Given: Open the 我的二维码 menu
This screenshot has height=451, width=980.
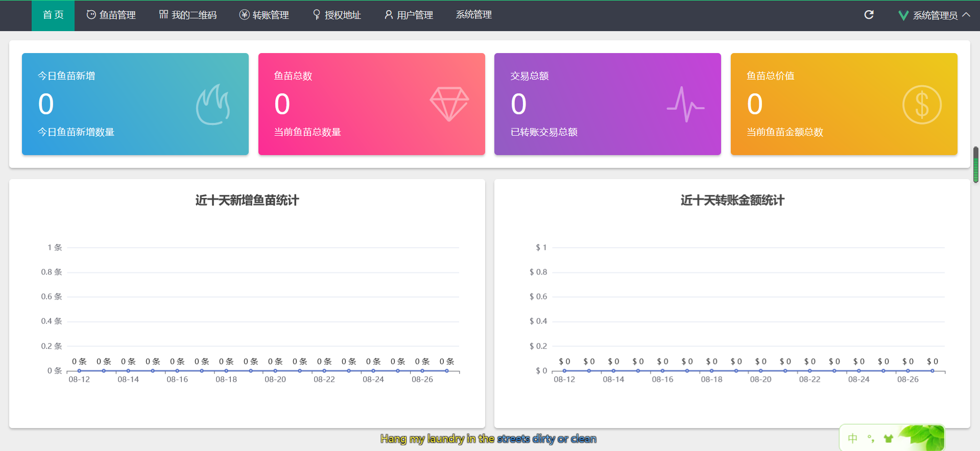Looking at the screenshot, I should [x=188, y=15].
